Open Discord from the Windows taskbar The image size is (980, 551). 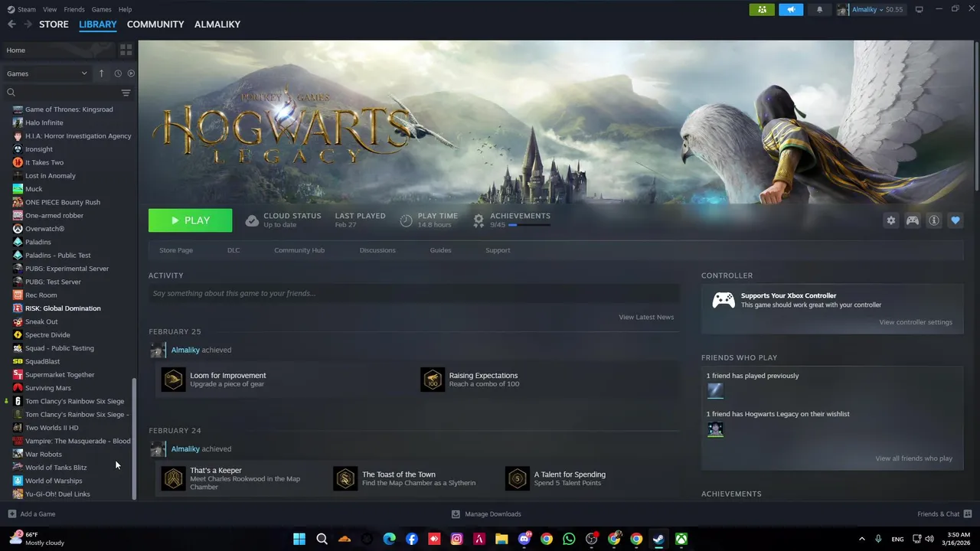pos(524,539)
